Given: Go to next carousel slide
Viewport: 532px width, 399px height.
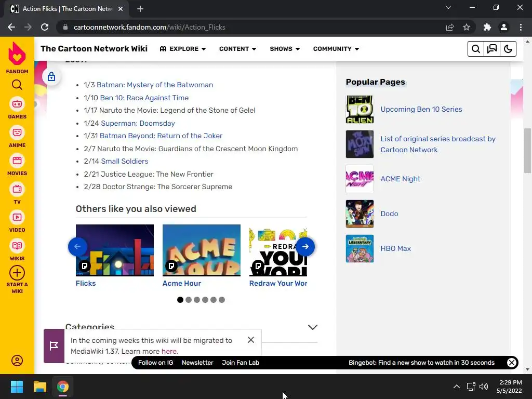Looking at the screenshot, I should 305,247.
